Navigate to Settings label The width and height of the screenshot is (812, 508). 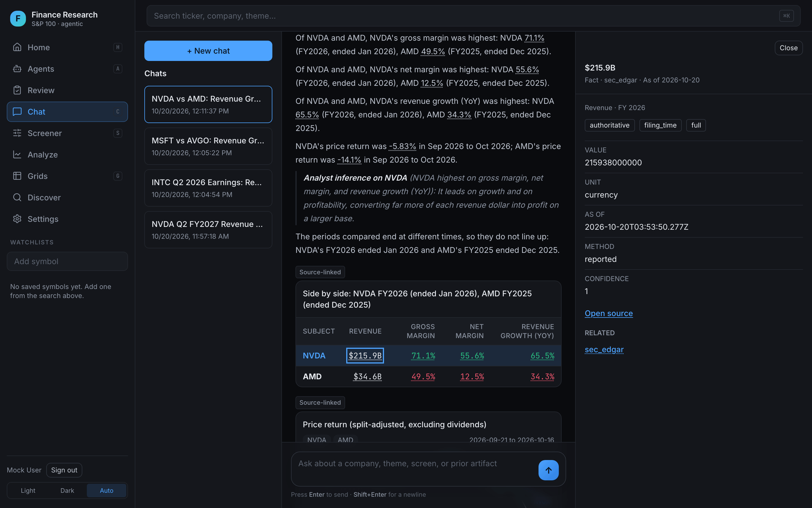point(43,219)
